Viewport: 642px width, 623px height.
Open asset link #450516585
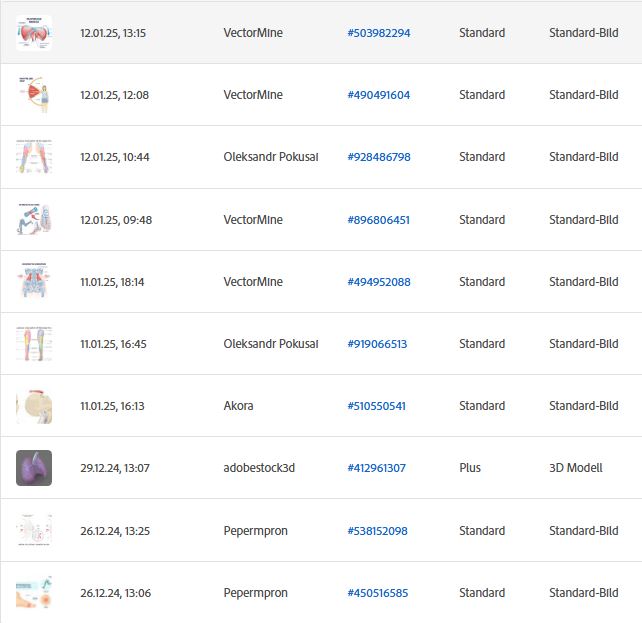click(378, 593)
